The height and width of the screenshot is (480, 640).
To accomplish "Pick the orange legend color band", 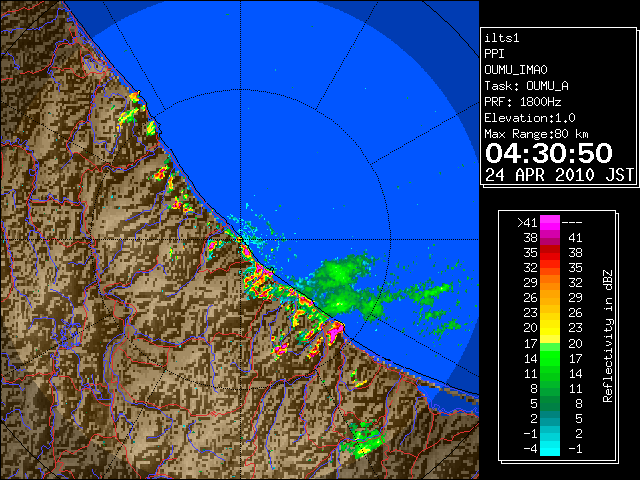I will (550, 290).
